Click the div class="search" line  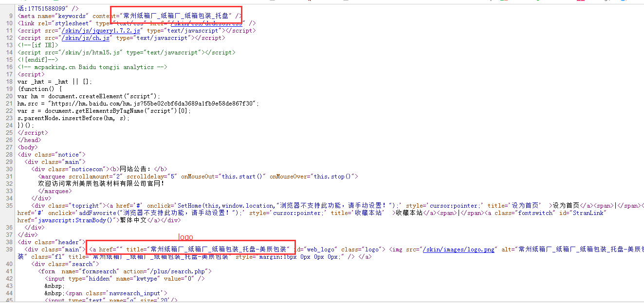(x=65, y=264)
